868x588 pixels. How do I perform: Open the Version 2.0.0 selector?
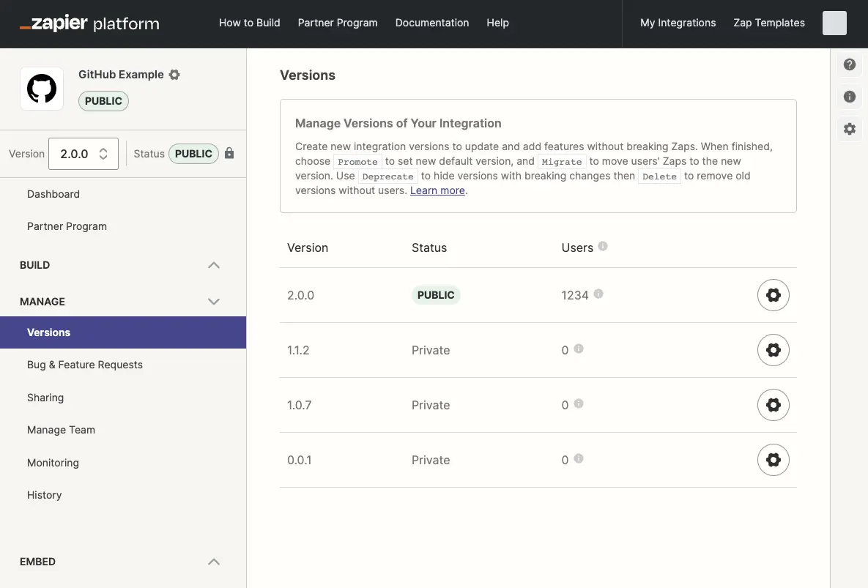click(x=84, y=154)
